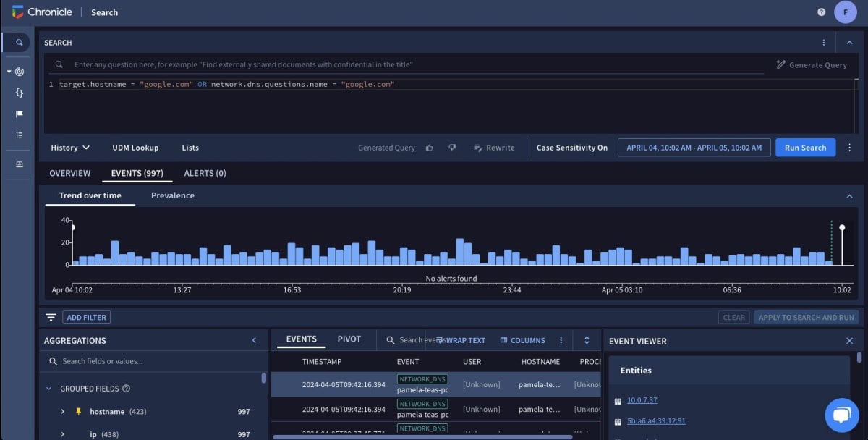Viewport: 868px width, 440px height.
Task: Select the Trend over time tab
Action: [x=90, y=195]
